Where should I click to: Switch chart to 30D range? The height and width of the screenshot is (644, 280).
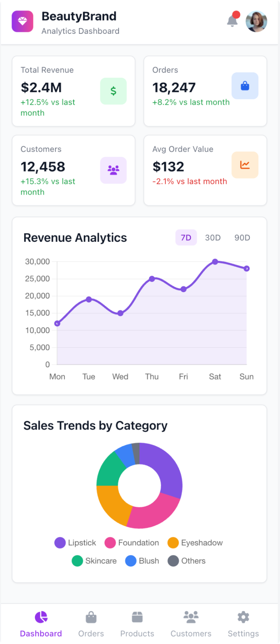point(213,238)
